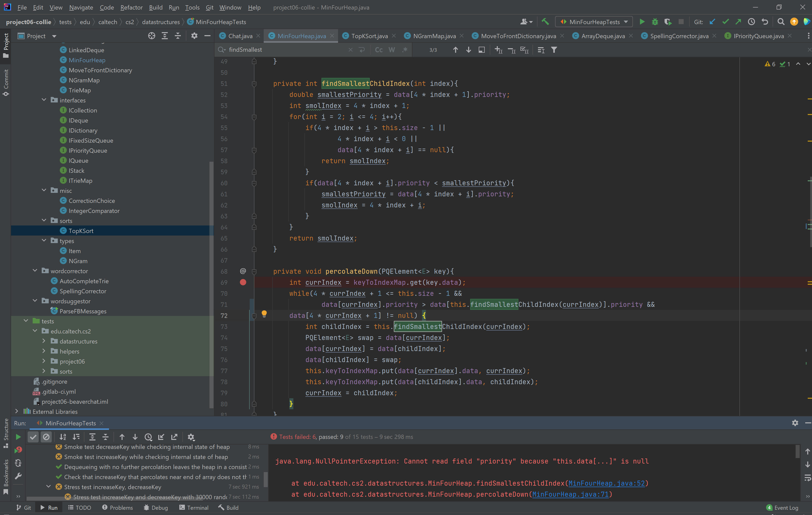This screenshot has width=812, height=515.
Task: Click Git Update Project arrow icon
Action: pos(712,22)
